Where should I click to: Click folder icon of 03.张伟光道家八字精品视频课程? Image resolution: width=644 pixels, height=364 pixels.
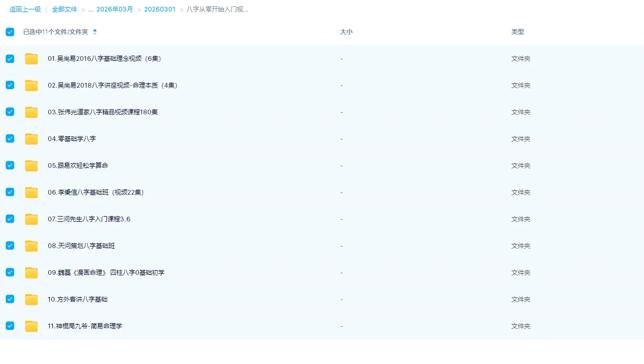click(x=31, y=112)
